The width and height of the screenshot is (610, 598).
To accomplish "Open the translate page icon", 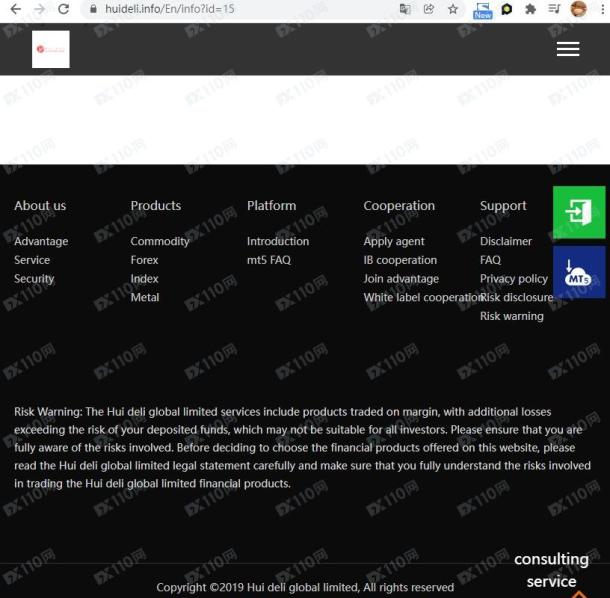I will (x=405, y=9).
